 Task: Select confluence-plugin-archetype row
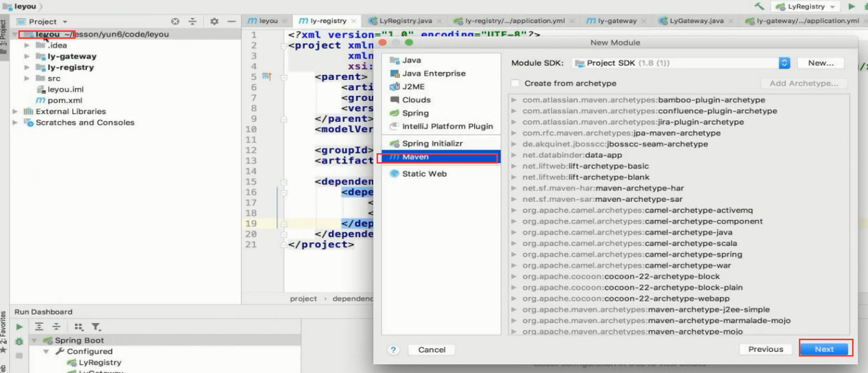(x=679, y=111)
